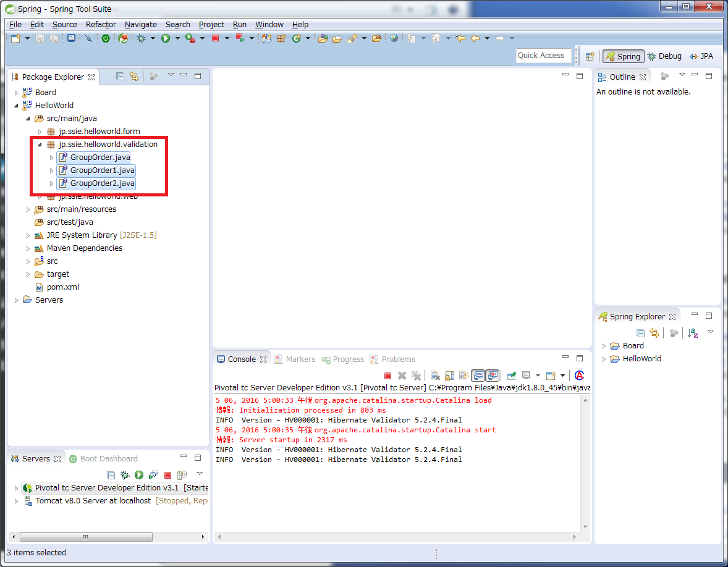Expand the Board project in Package Explorer

[x=17, y=93]
